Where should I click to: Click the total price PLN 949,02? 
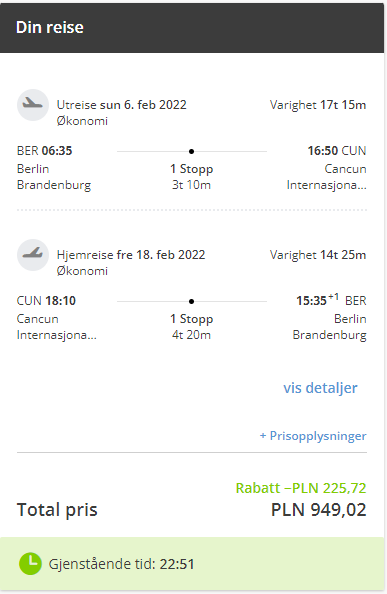(x=318, y=510)
